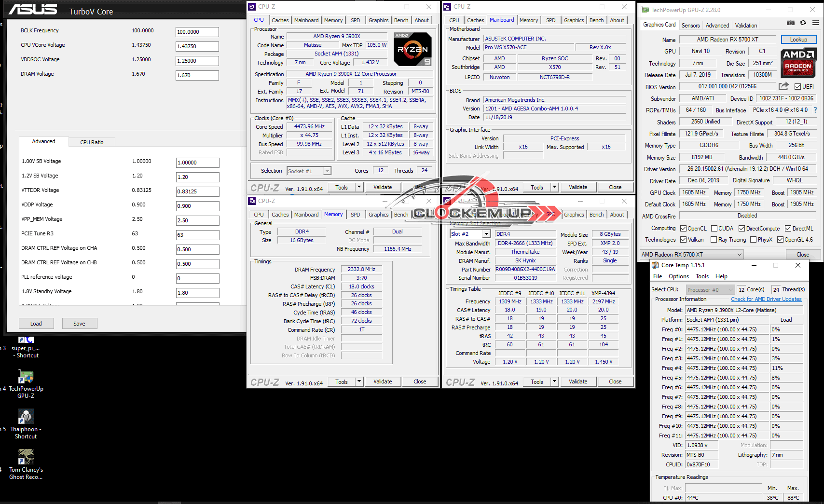Open the super_pi desktop shortcut
The image size is (824, 504).
[x=26, y=347]
